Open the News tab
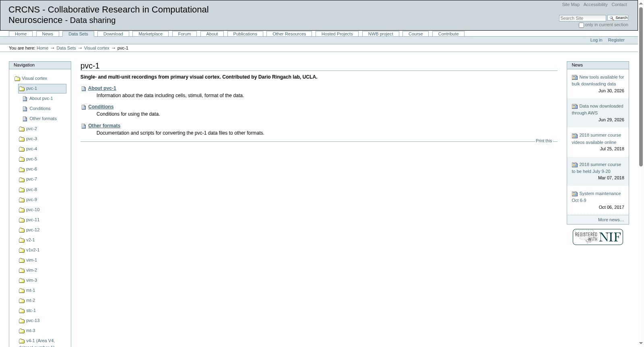Image resolution: width=644 pixels, height=347 pixels. [47, 34]
